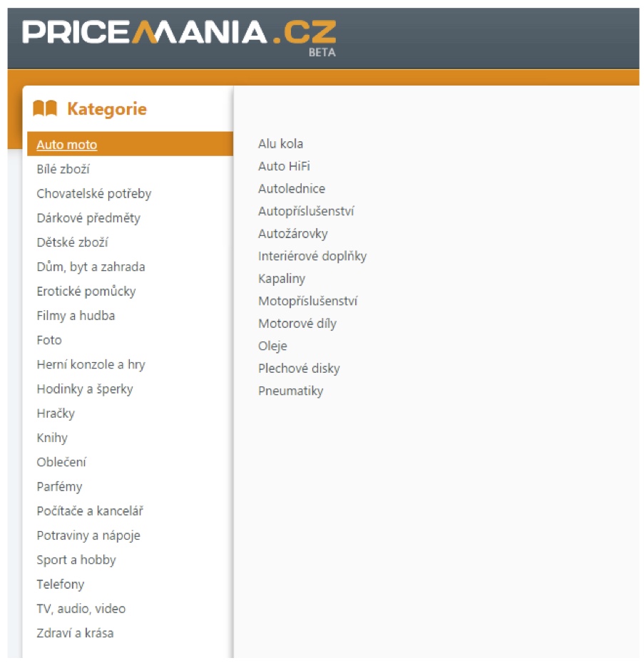Viewport: 644px width, 663px height.
Task: Open the Oleje subcategory
Action: click(x=272, y=346)
